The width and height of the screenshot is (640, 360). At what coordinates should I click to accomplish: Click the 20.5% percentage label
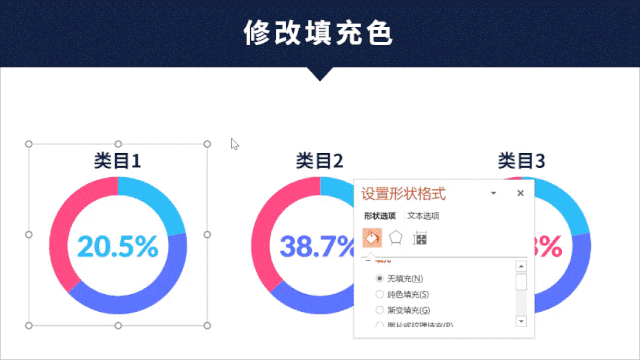tap(118, 247)
